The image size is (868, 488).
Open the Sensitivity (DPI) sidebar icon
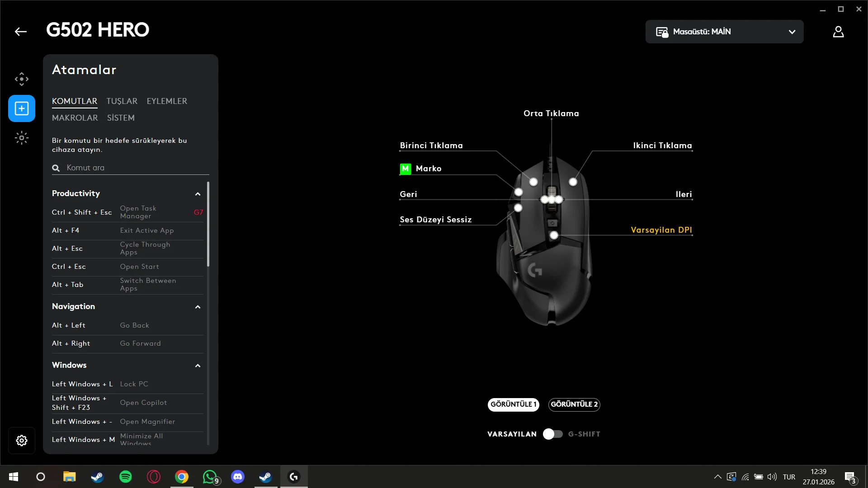22,79
